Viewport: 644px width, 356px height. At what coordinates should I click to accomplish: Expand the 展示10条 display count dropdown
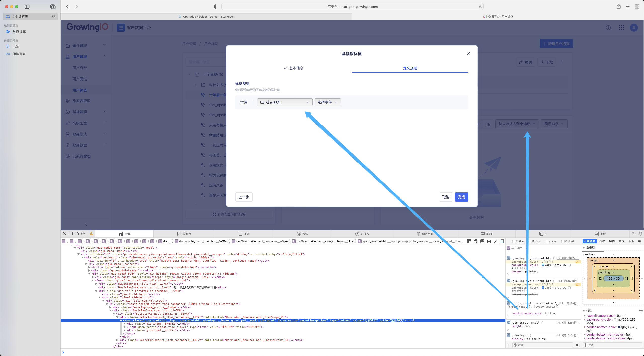coord(554,124)
